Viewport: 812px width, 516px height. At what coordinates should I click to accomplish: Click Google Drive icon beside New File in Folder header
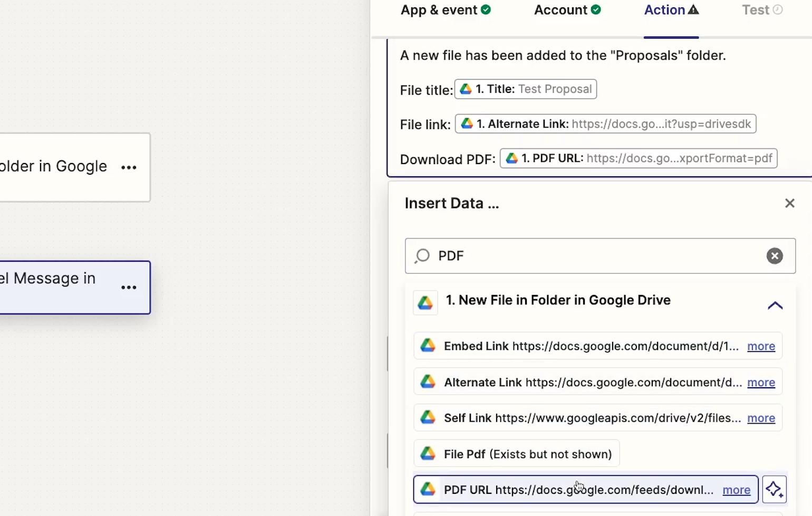click(x=426, y=303)
